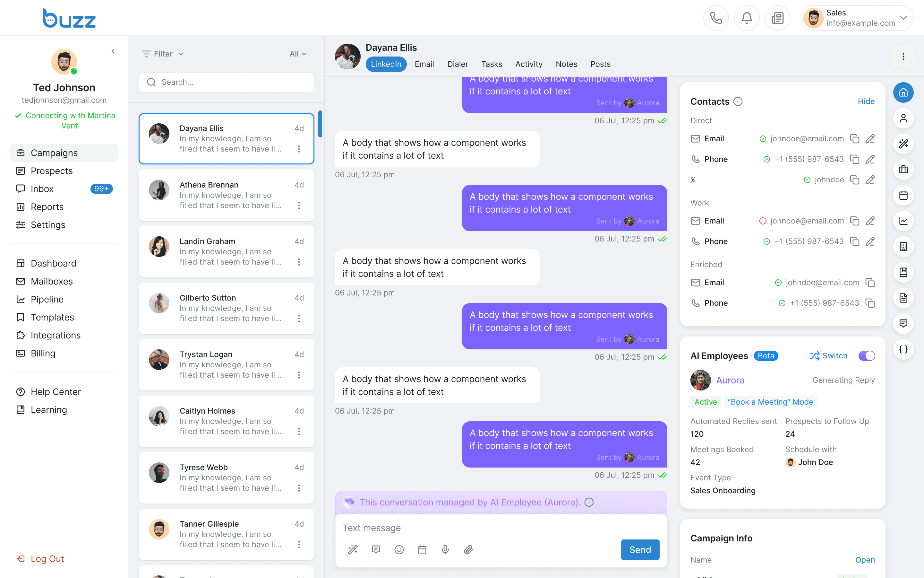
Task: Open the curly braces icon in right rail
Action: [x=903, y=349]
